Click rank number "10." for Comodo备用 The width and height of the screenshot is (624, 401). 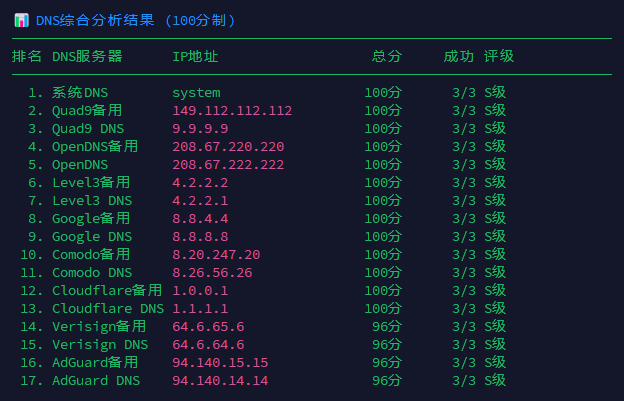tap(32, 255)
